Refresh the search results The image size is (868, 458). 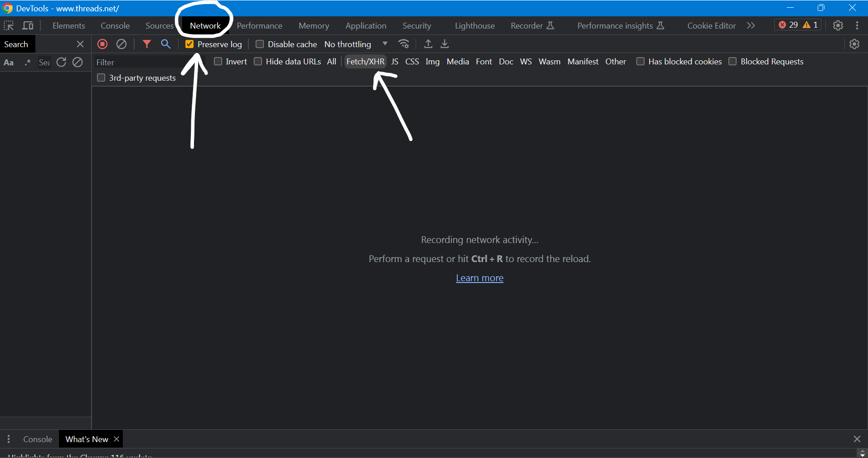click(61, 62)
